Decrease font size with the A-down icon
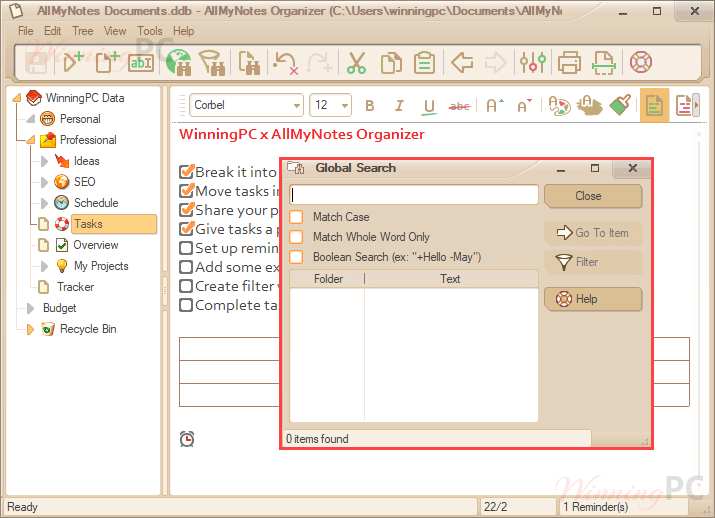This screenshot has height=518, width=715. point(524,105)
